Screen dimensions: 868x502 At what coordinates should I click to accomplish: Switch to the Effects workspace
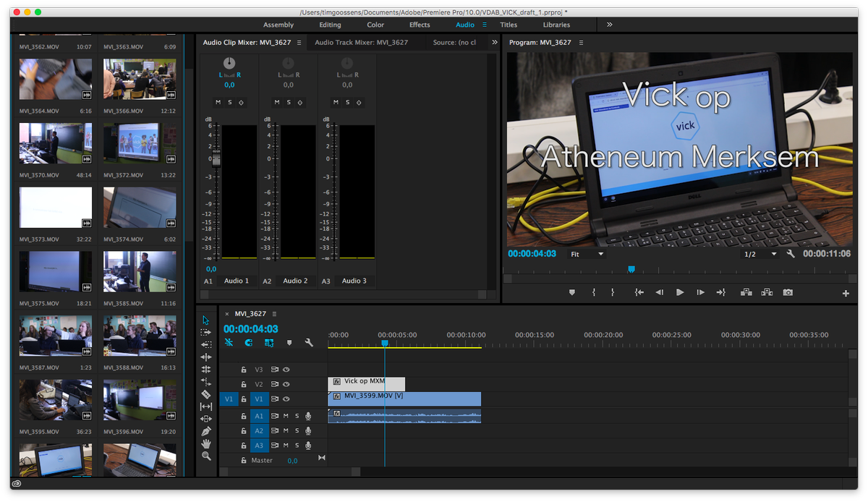420,25
